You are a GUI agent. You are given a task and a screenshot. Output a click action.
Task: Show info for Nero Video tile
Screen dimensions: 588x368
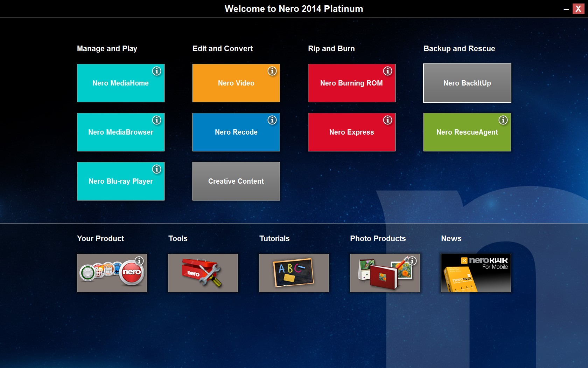[272, 71]
